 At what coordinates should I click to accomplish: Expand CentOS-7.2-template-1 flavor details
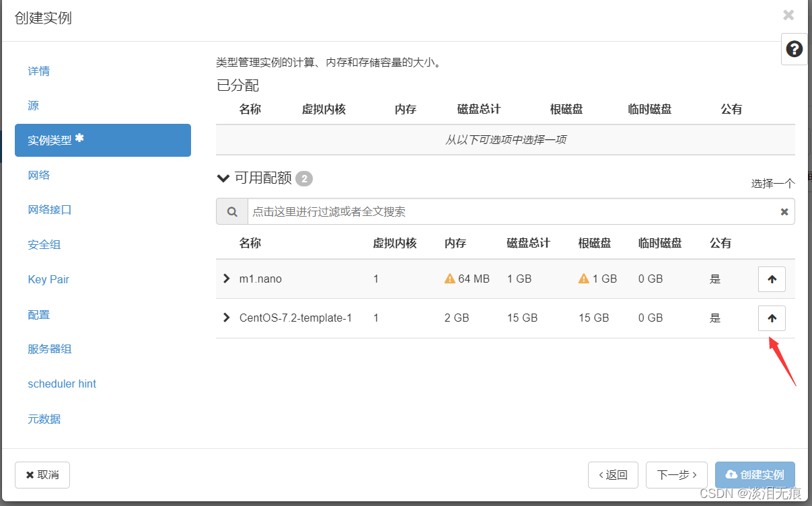(x=226, y=318)
